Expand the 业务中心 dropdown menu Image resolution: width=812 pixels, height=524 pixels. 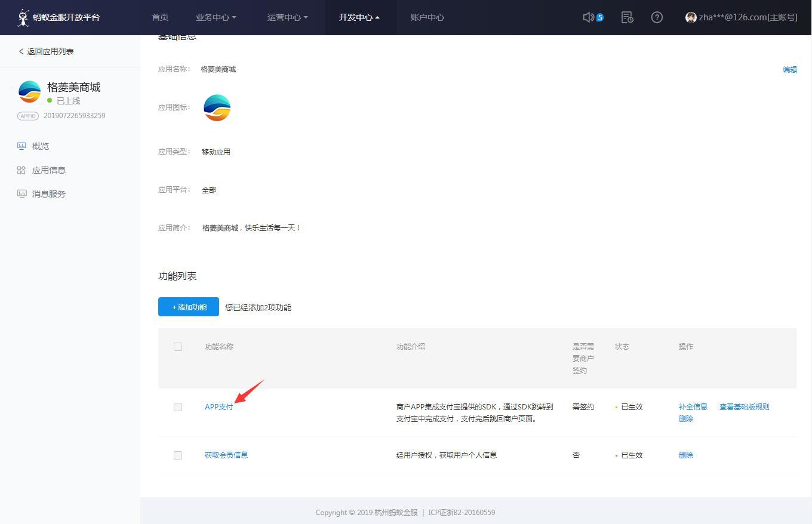pos(216,17)
